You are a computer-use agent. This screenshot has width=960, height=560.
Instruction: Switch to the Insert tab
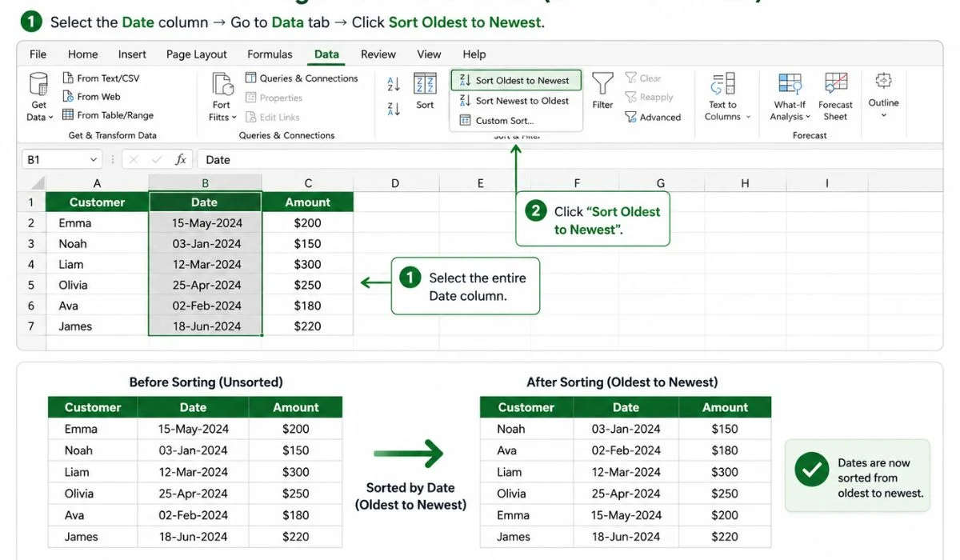click(x=132, y=54)
